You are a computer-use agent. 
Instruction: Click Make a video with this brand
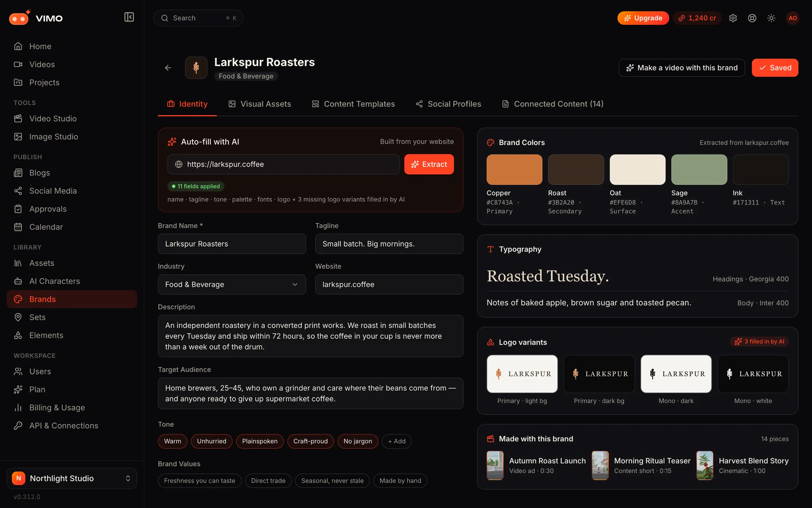[682, 68]
